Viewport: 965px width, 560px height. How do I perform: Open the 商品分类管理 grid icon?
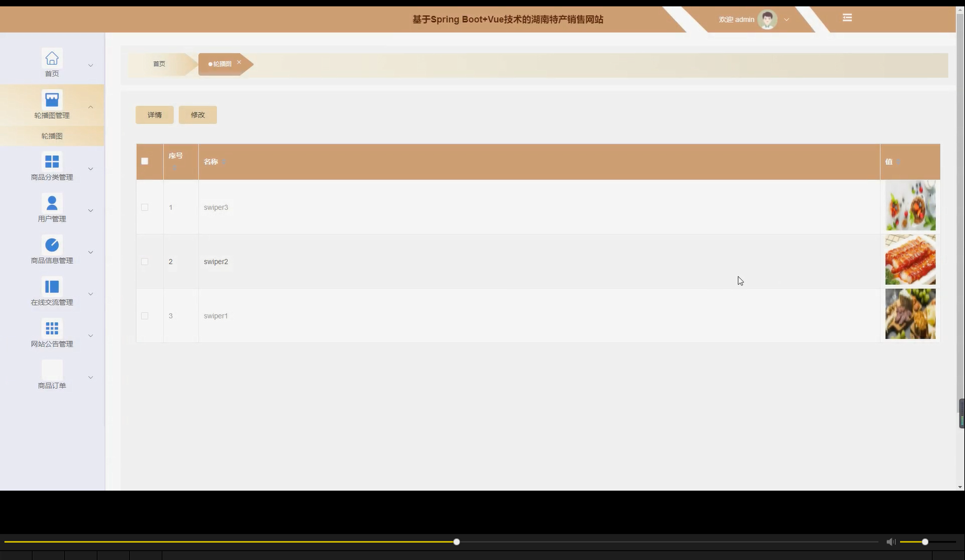[52, 161]
